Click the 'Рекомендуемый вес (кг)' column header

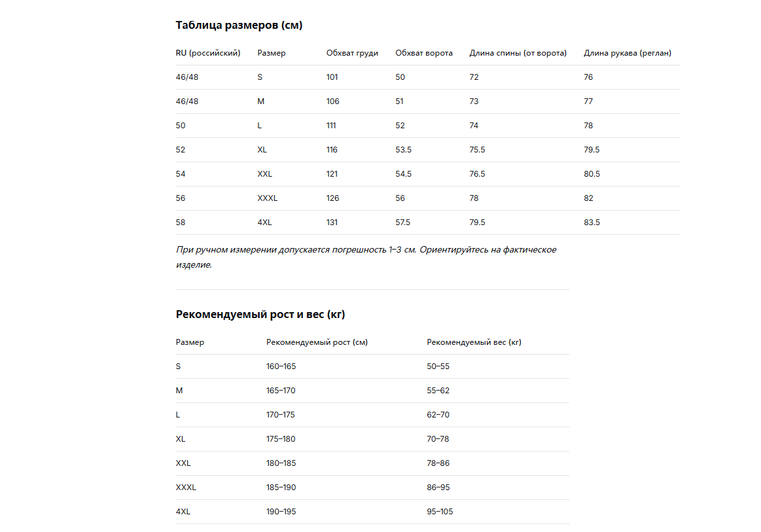coord(474,342)
